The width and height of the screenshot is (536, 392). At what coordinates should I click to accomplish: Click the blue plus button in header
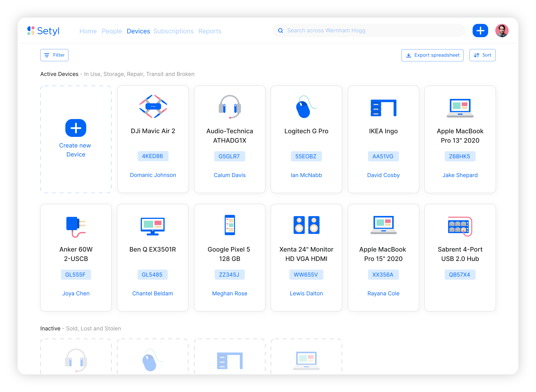coord(480,31)
